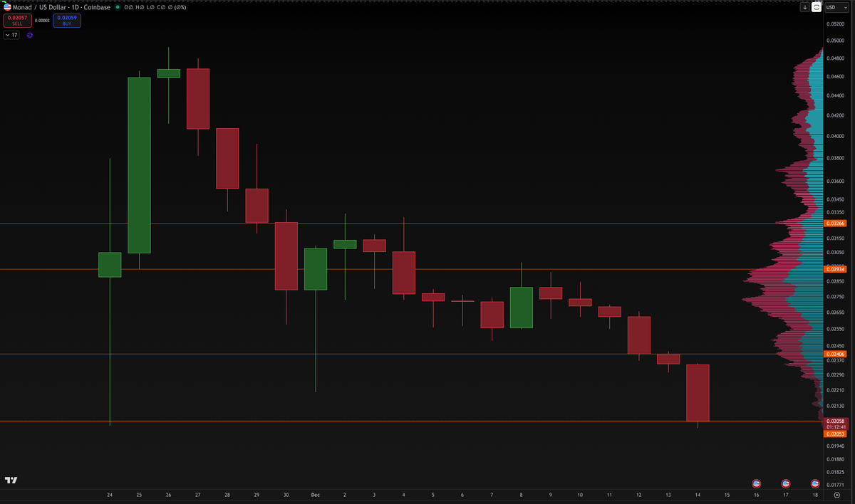Click the 0.04000 price axis value

click(835, 136)
